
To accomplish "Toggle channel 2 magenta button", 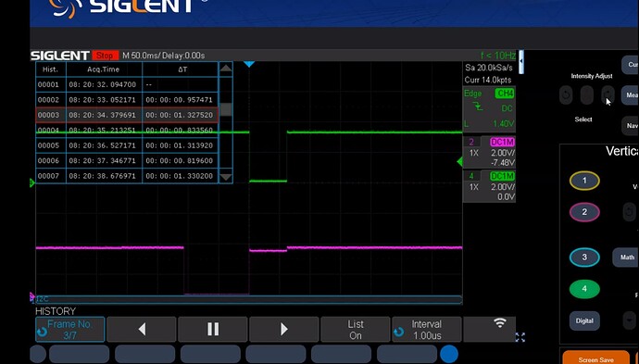I will coord(584,212).
